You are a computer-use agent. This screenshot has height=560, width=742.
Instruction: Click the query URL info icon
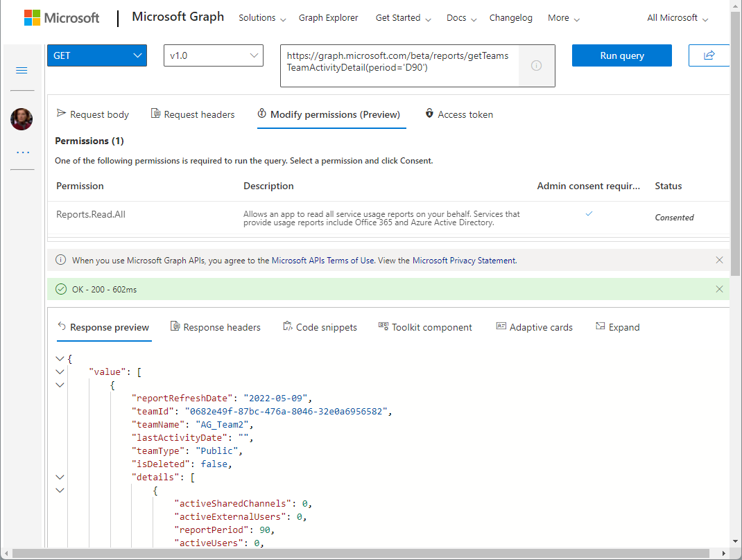click(x=536, y=66)
